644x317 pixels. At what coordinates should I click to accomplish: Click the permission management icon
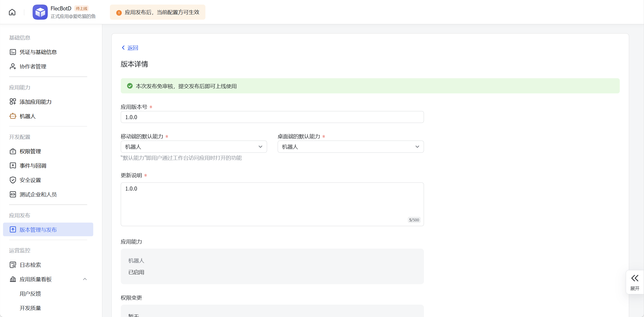pos(13,151)
